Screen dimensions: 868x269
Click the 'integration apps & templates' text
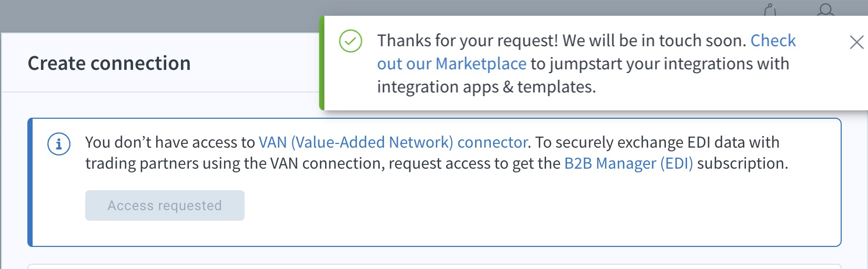(x=487, y=87)
